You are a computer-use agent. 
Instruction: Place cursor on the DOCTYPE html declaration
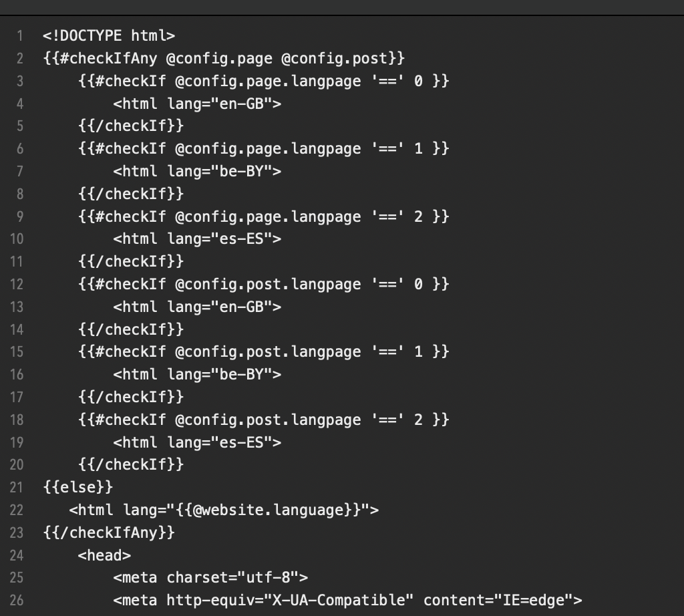coord(109,35)
